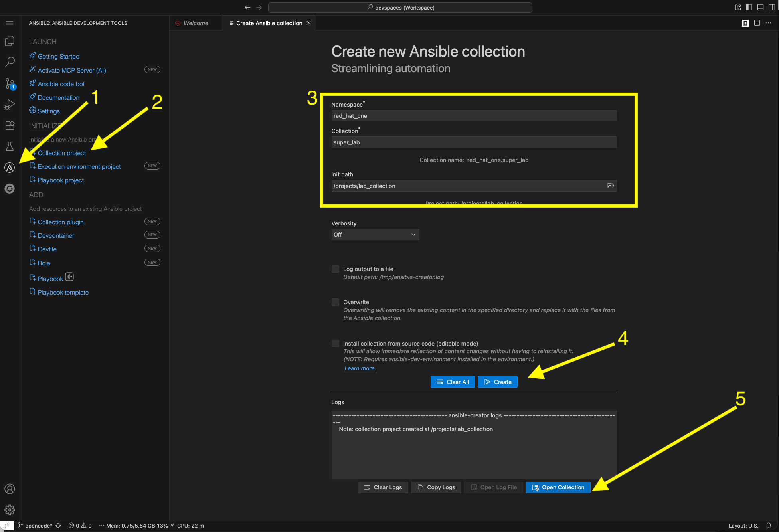Screen dimensions: 779x532
Task: Select the Search icon in activity bar
Action: point(10,62)
